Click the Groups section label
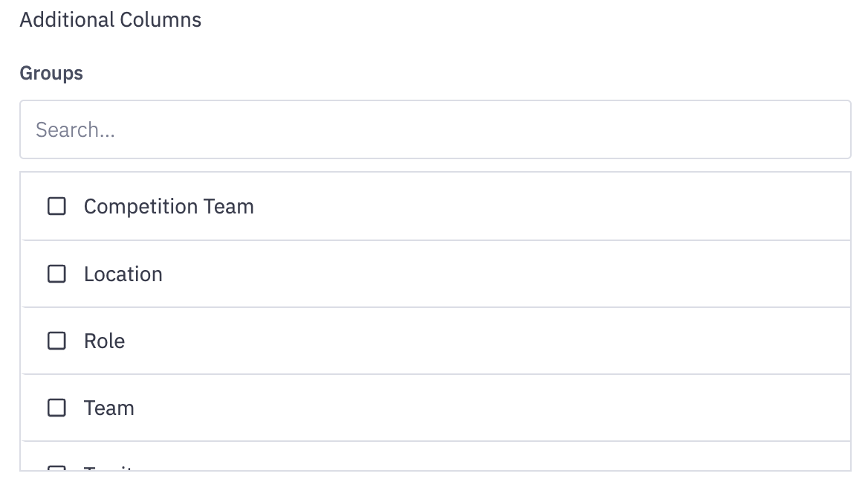Image resolution: width=868 pixels, height=485 pixels. point(51,73)
